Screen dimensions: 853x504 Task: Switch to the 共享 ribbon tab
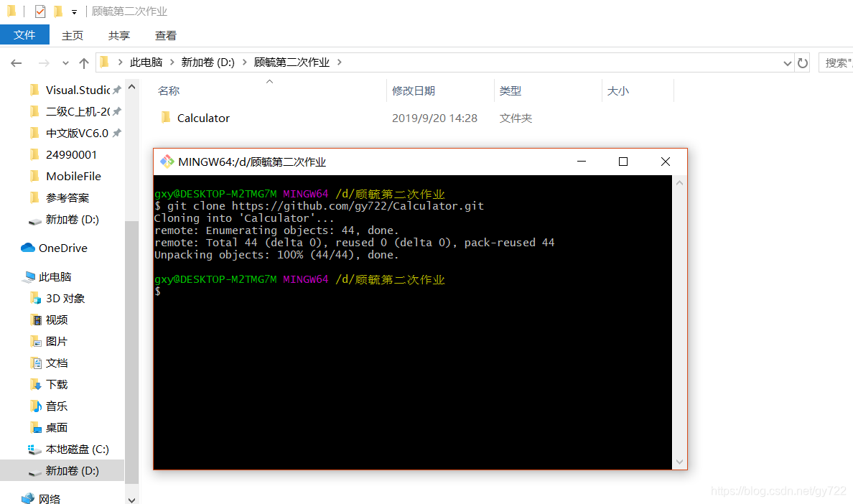coord(118,35)
